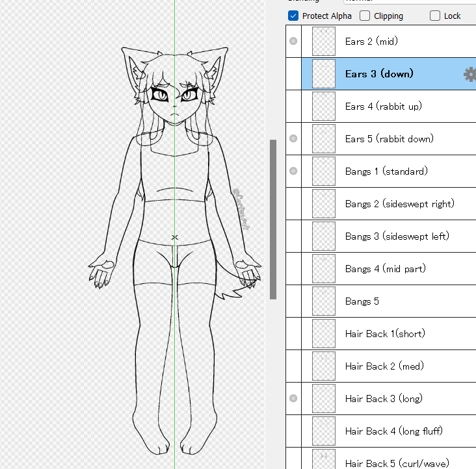Click the Hair Back 1(short) thumbnail

coord(324,333)
